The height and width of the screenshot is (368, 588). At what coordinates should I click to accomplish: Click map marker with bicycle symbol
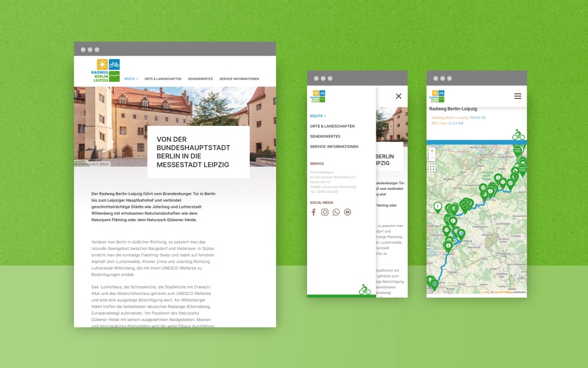461,234
